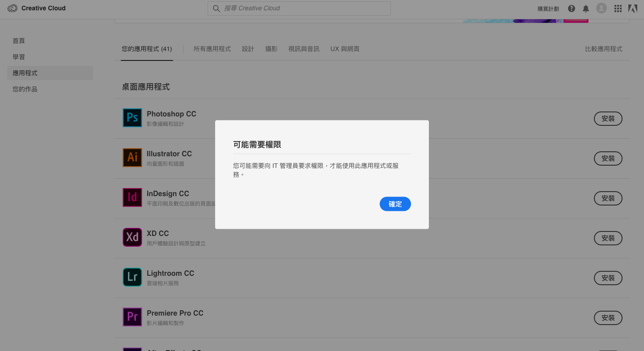This screenshot has width=644, height=351.
Task: Click the Lightroom CC title text
Action: click(170, 273)
